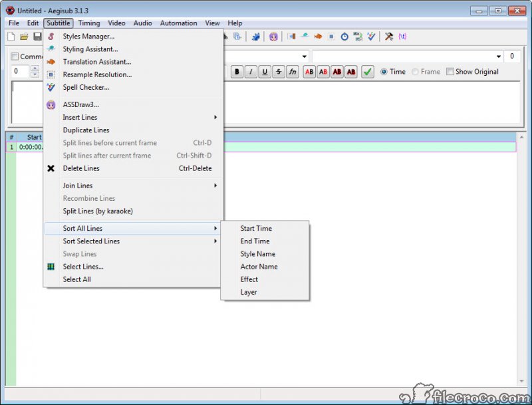Open the Timing Post-Processor clock icon
Viewport: 532px width, 405px height.
tap(344, 37)
